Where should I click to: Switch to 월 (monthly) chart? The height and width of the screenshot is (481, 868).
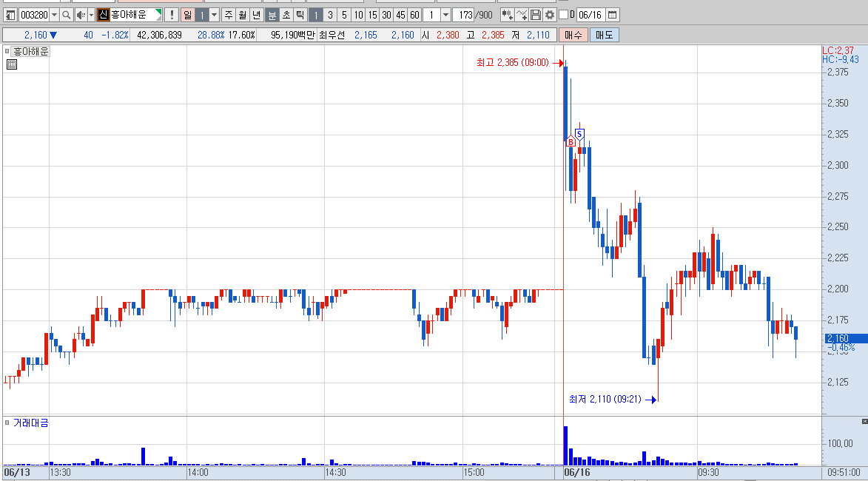243,15
